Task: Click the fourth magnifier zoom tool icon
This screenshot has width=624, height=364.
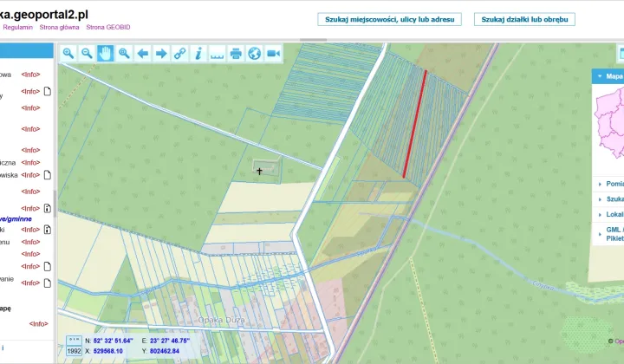Action: (x=124, y=53)
